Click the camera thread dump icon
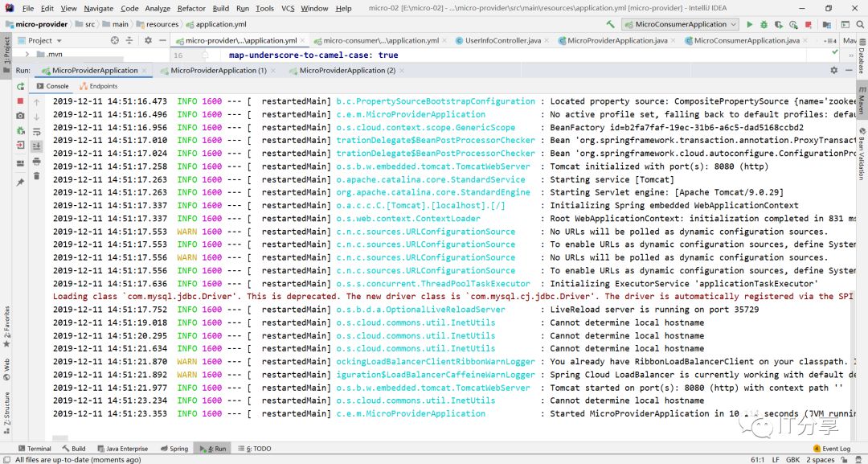 (20, 116)
